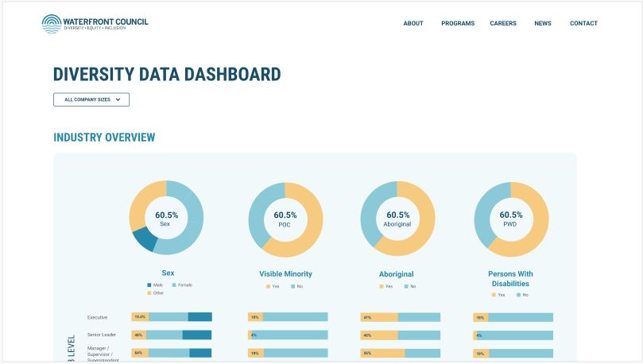Screen dimensions: 643x364
Task: Click the Female legend color swatch
Action: coord(176,285)
